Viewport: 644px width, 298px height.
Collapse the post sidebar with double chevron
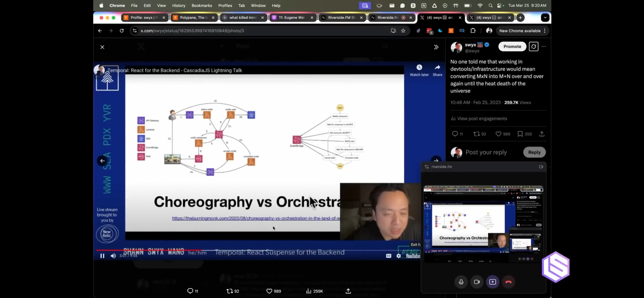436,47
